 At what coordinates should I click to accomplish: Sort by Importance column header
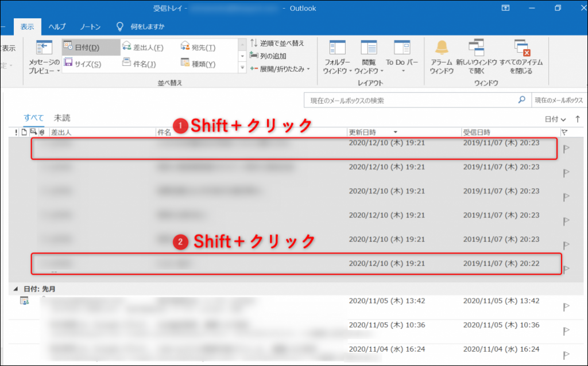[16, 133]
